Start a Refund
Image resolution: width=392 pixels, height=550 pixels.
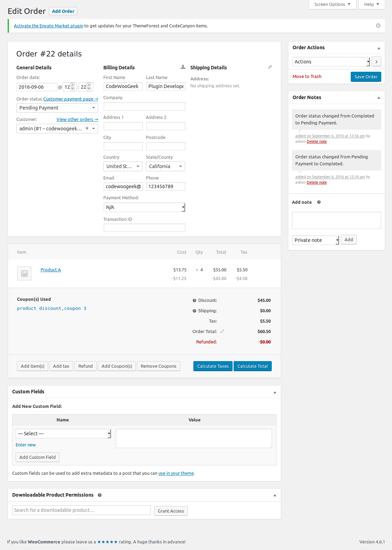85,366
